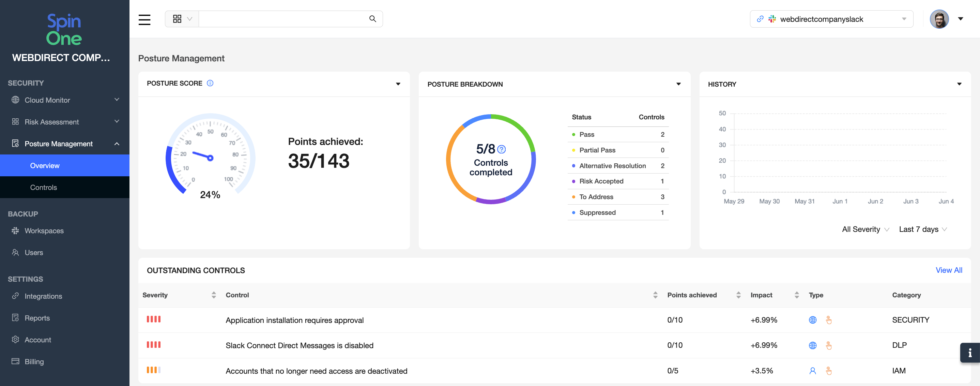Click user type icon on Accounts row

point(812,371)
